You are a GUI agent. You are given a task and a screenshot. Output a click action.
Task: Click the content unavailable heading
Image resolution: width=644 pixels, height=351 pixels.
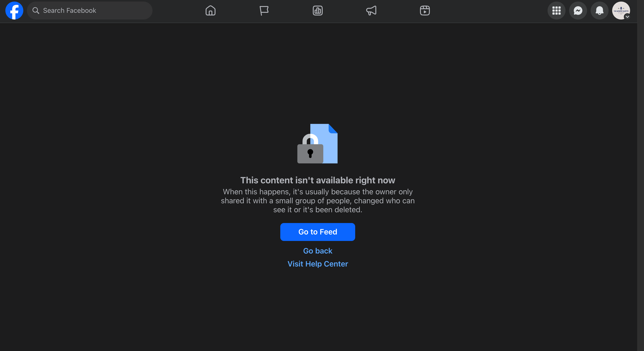pos(318,180)
